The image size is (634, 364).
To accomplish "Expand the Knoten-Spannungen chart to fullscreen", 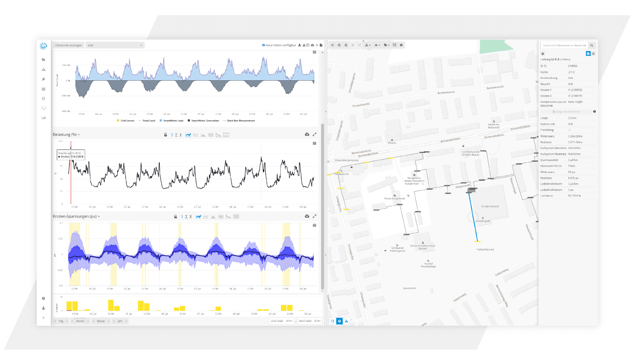I will click(x=315, y=216).
